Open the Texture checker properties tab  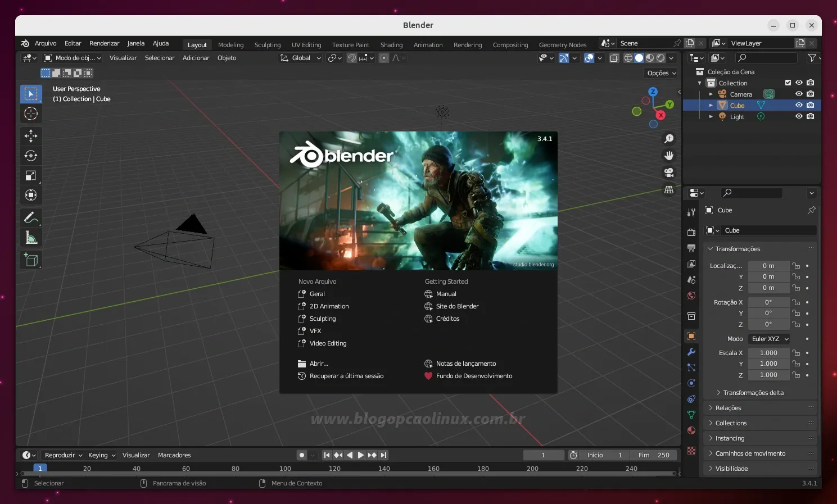[691, 451]
